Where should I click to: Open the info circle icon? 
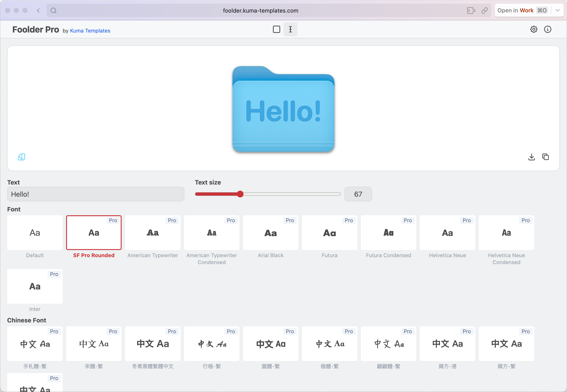point(547,29)
